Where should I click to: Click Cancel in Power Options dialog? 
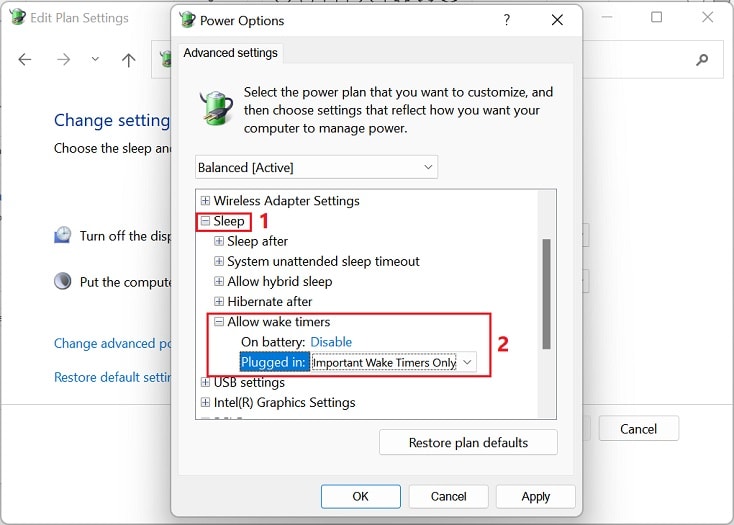(x=448, y=496)
